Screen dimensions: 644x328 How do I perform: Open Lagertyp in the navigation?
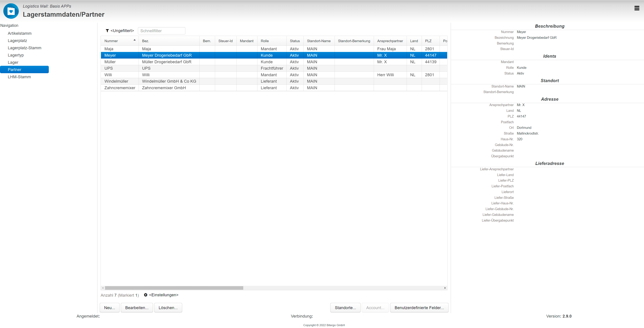tap(16, 55)
